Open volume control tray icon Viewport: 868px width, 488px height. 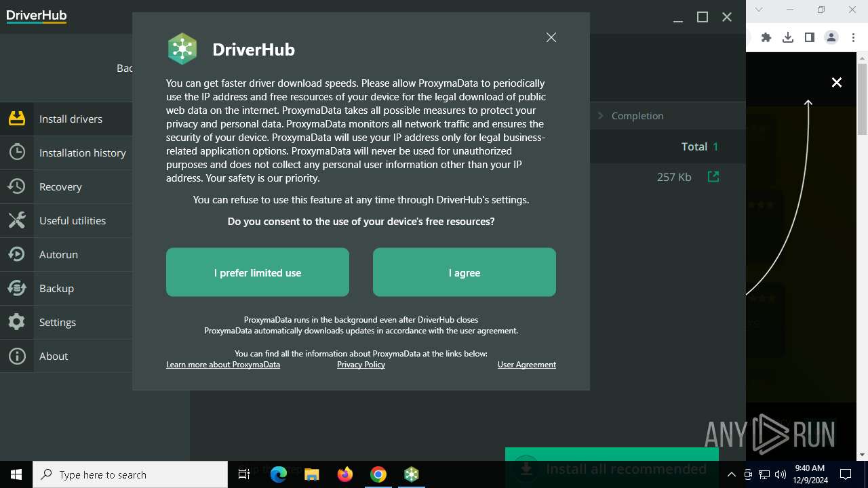tap(781, 474)
